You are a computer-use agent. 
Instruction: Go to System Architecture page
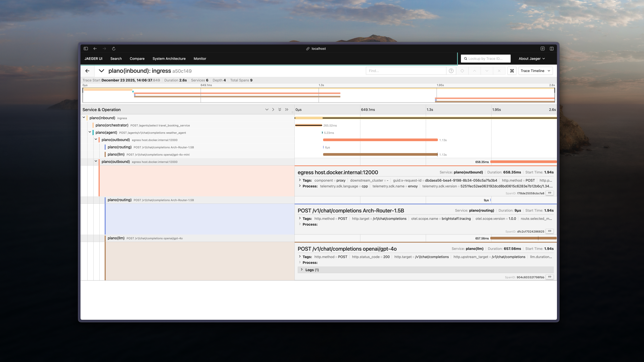coord(169,59)
